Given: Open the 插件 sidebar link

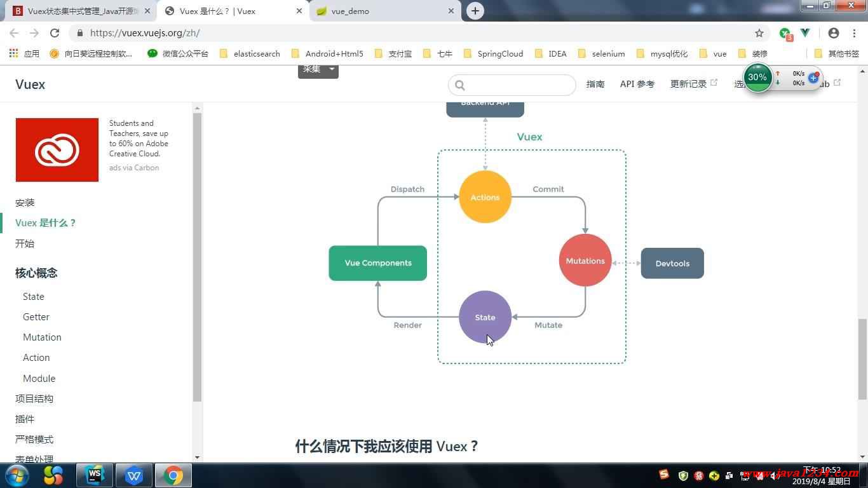Looking at the screenshot, I should tap(25, 419).
